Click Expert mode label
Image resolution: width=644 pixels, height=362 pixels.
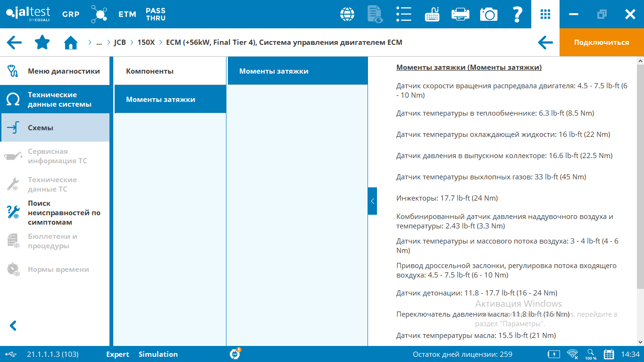[x=117, y=354]
